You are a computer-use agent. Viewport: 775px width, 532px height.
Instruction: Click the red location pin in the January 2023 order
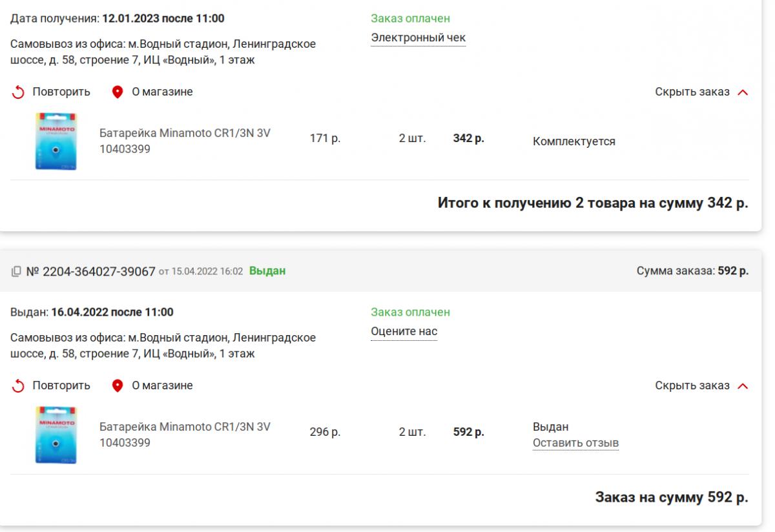(117, 92)
